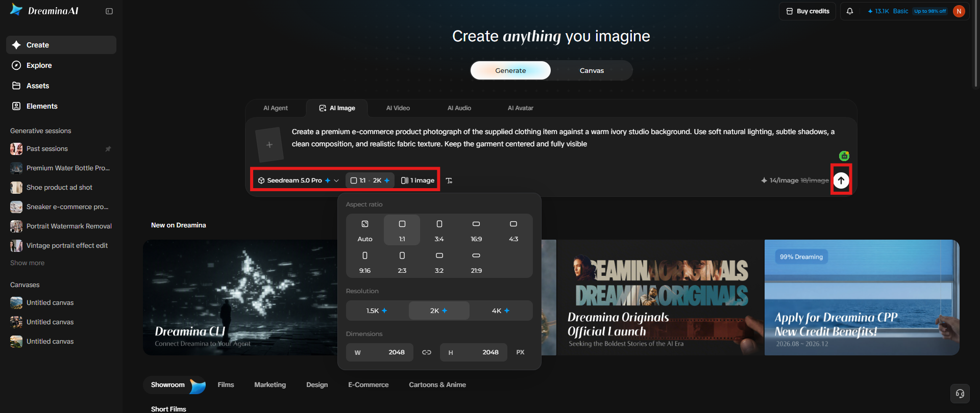Open Elements from the sidebar

(61, 106)
